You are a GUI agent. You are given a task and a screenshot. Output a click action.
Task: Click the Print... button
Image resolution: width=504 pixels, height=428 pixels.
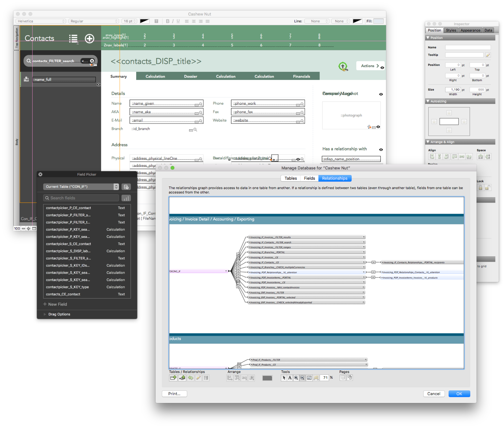174,393
